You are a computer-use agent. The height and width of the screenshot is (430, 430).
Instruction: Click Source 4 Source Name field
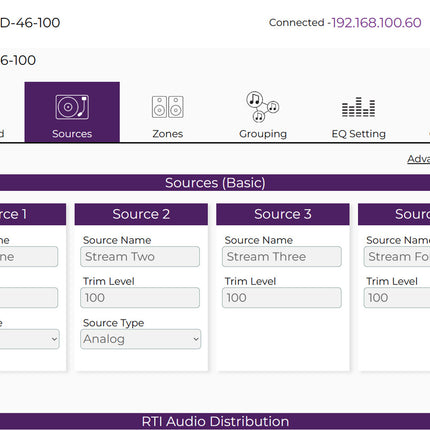[397, 257]
